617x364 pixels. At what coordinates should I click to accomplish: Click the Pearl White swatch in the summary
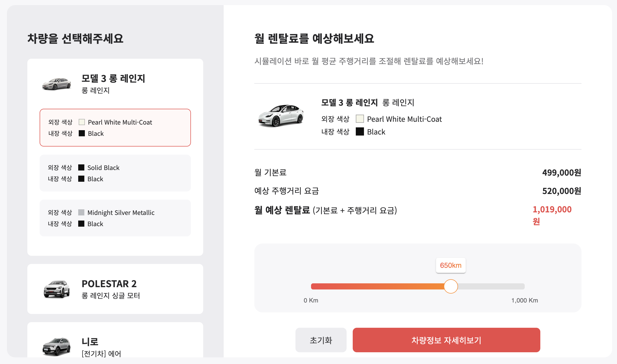click(360, 119)
